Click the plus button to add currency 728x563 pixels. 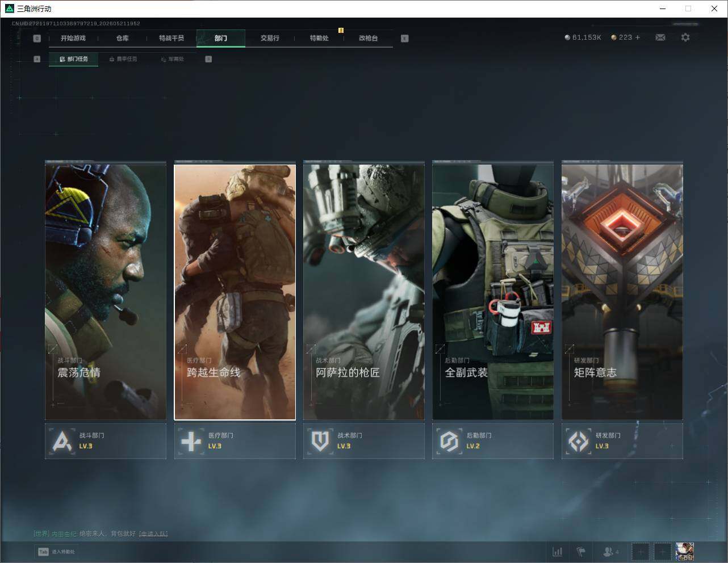[638, 37]
